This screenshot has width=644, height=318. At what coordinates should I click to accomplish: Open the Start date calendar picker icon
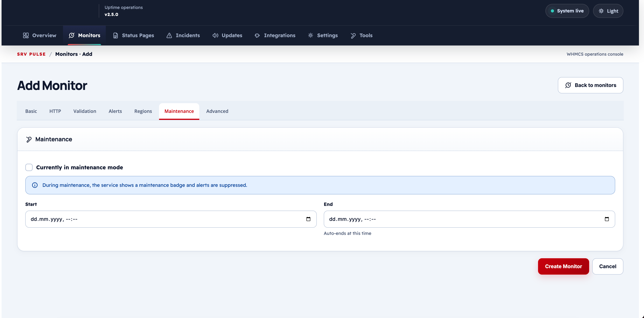308,219
